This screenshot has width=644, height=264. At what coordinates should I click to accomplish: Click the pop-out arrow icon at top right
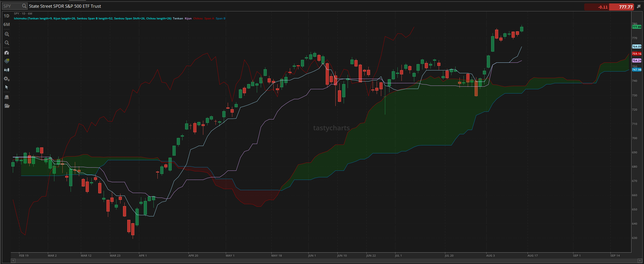pyautogui.click(x=639, y=7)
